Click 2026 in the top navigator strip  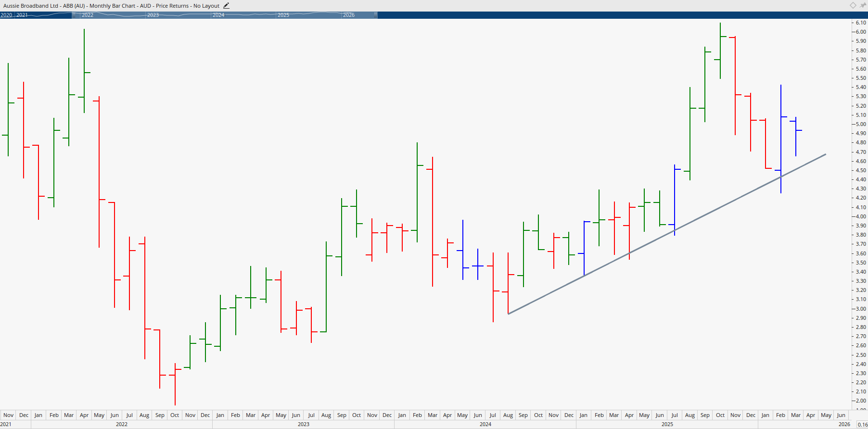click(x=349, y=15)
